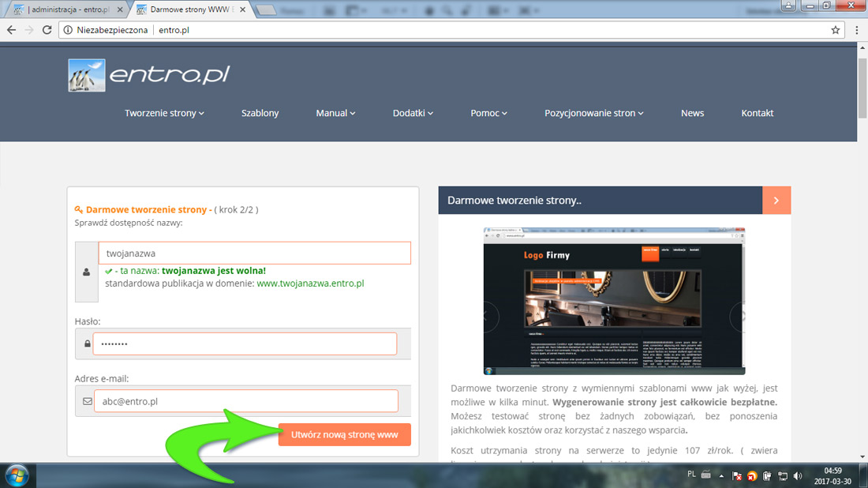Open the 'News' menu item
The width and height of the screenshot is (868, 488).
693,113
